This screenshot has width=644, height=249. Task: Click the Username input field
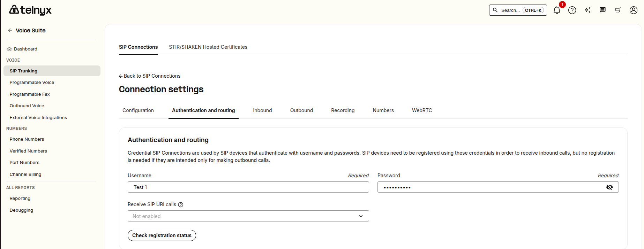[248, 187]
